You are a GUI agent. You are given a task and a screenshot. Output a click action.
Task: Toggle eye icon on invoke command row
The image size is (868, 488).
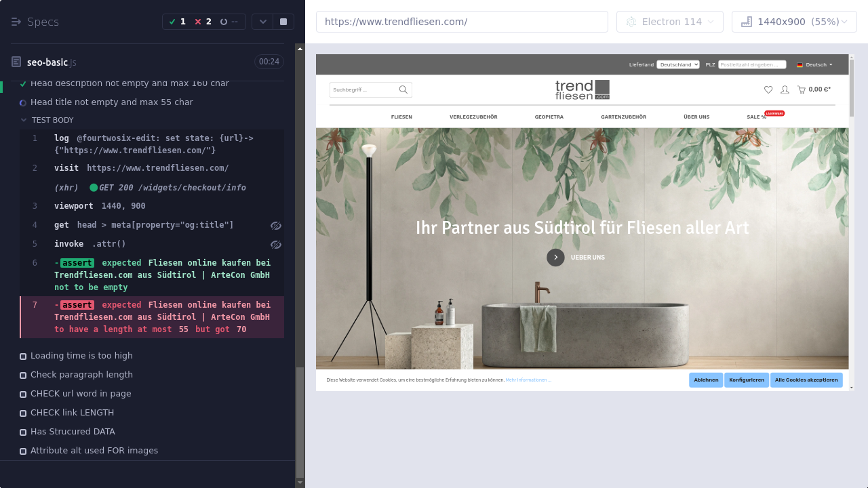[x=275, y=245]
